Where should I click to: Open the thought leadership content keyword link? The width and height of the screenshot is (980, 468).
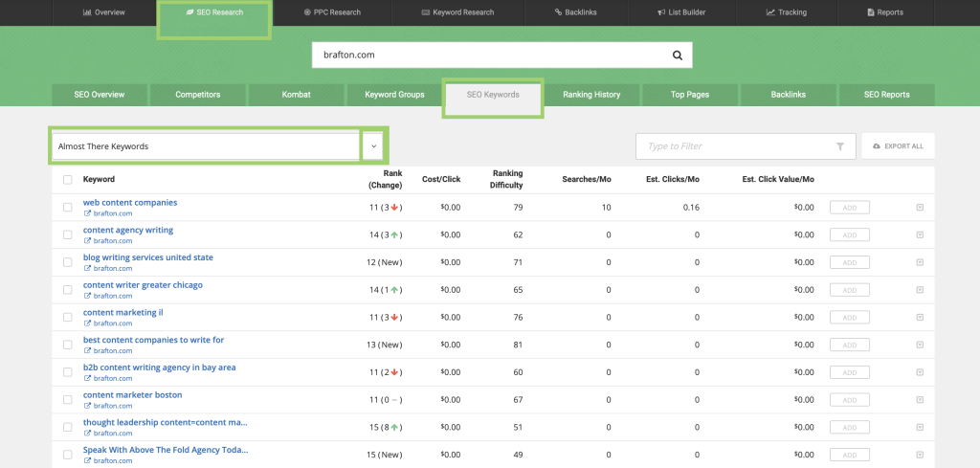tap(165, 422)
